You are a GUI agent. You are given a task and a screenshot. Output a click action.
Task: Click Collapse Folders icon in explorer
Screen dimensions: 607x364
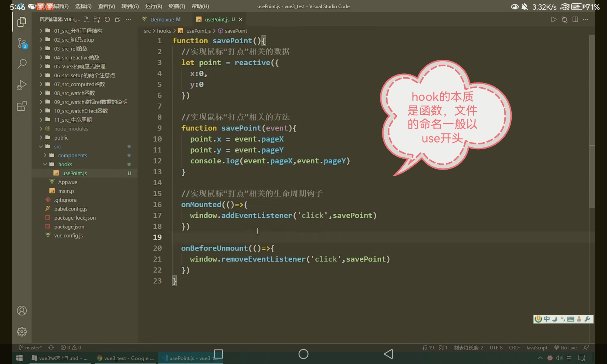point(118,19)
